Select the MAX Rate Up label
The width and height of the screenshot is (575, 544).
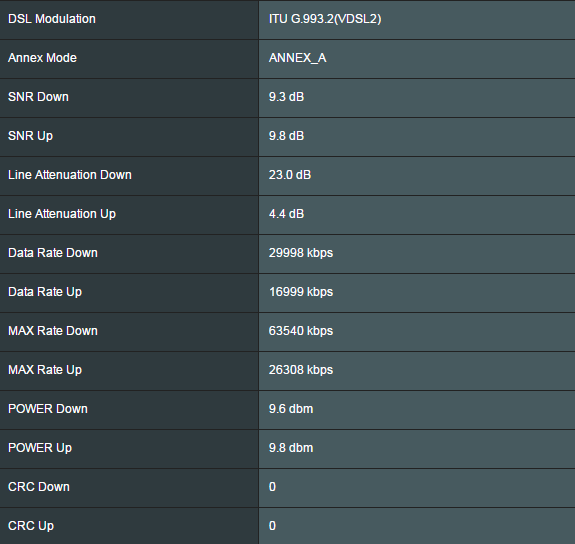pos(45,370)
